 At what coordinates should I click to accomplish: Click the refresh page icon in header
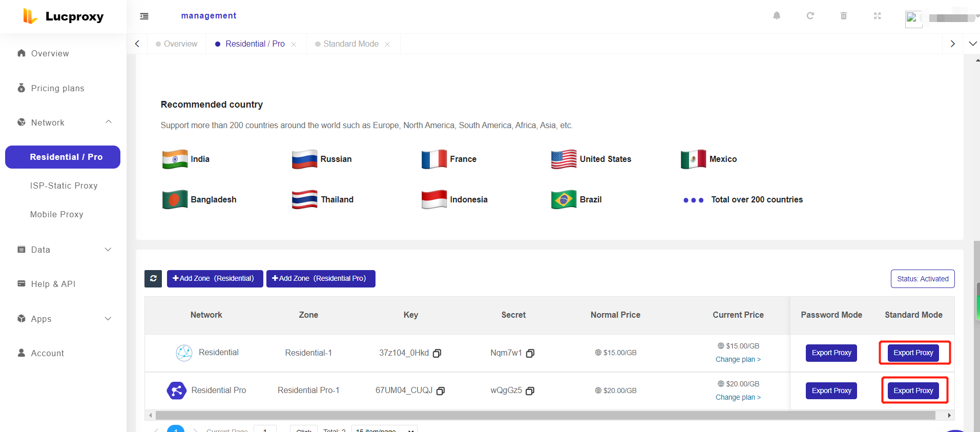810,16
